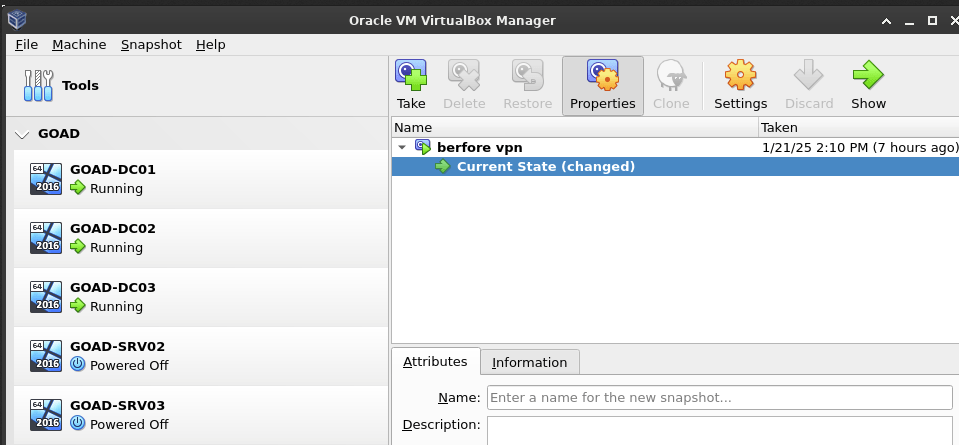959x445 pixels.
Task: Select the Tools icon in sidebar
Action: click(37, 86)
